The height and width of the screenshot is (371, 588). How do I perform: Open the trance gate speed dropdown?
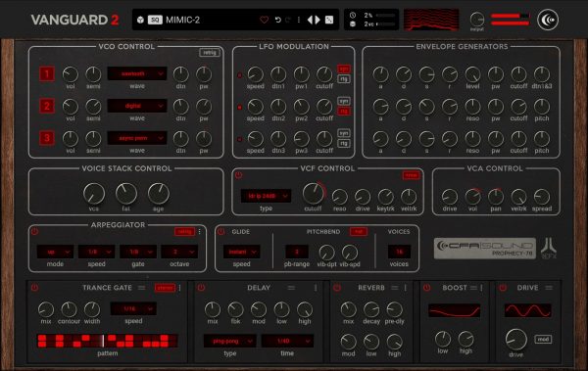click(133, 308)
